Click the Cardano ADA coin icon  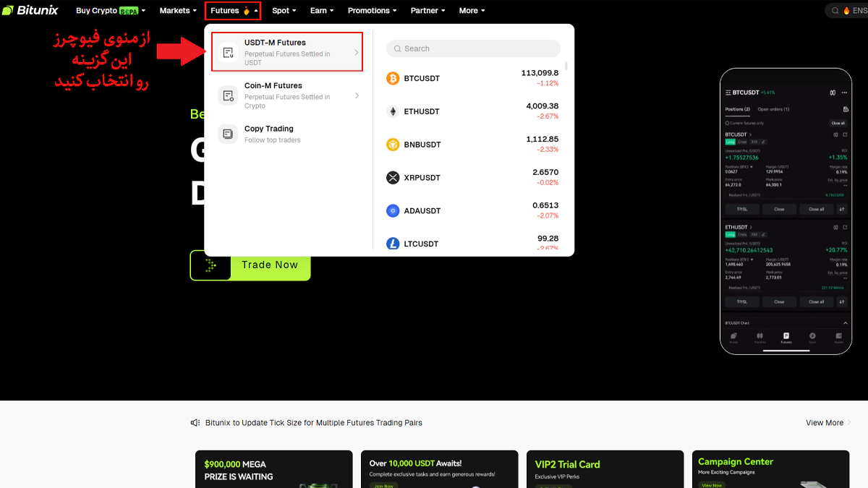click(x=393, y=211)
